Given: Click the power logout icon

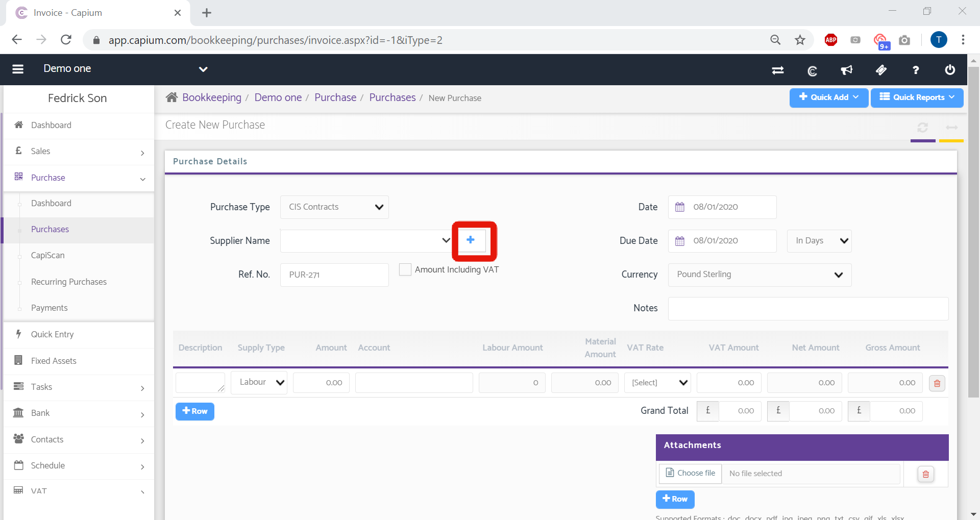Looking at the screenshot, I should [x=950, y=70].
